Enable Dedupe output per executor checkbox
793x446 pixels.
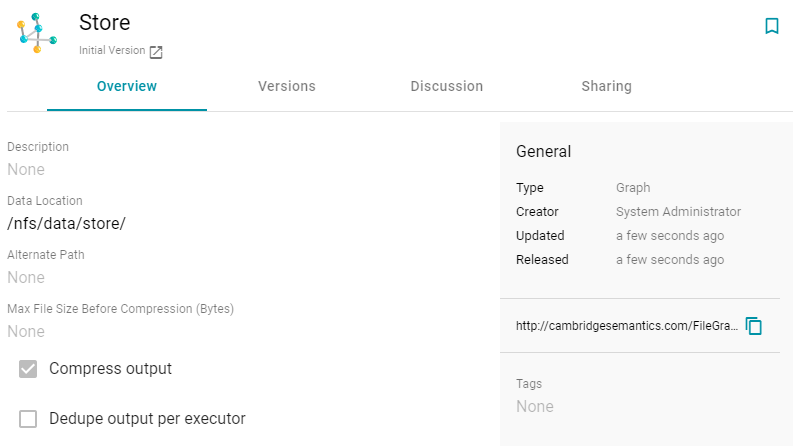(x=28, y=419)
